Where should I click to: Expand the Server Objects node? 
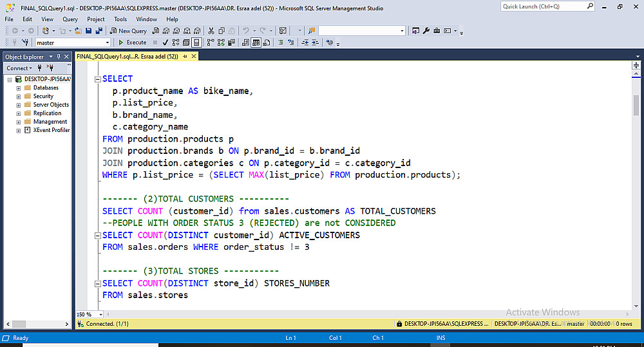(x=19, y=105)
